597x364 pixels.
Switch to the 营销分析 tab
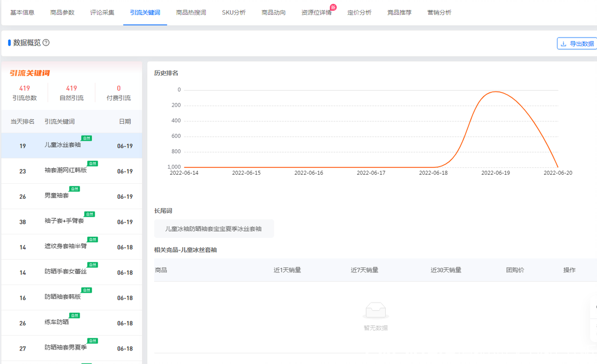(x=440, y=13)
